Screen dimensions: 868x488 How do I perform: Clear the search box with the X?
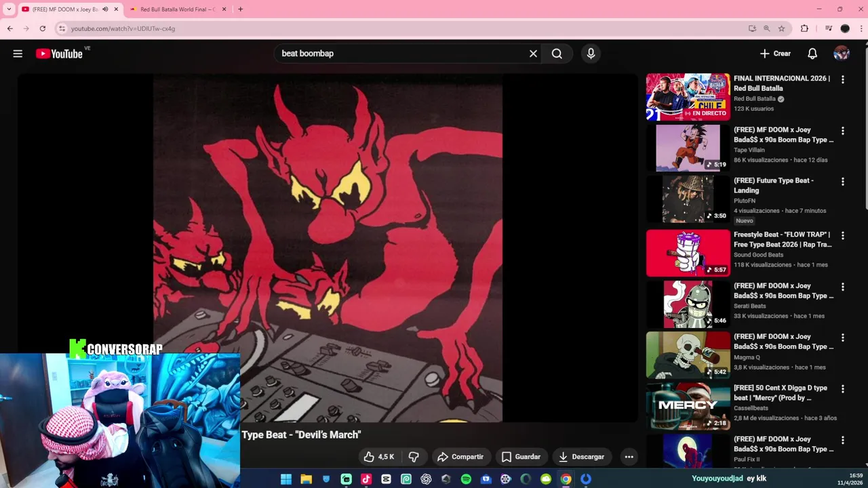(533, 54)
